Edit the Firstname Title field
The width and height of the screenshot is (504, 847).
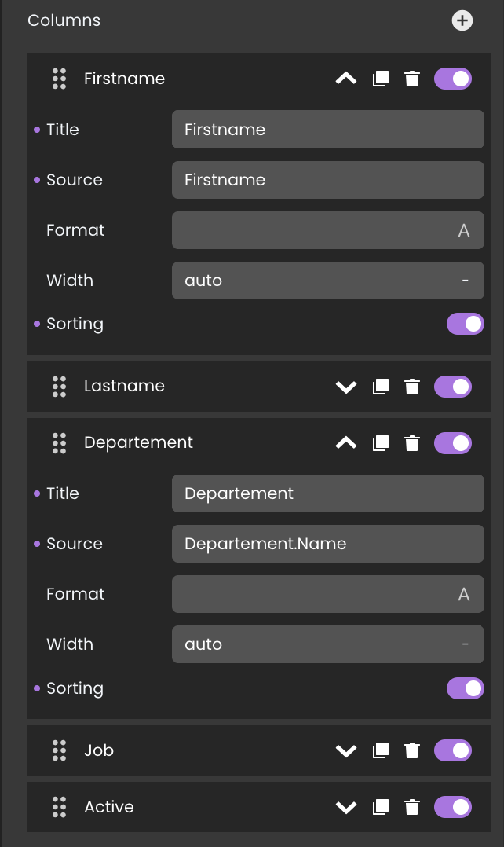327,130
